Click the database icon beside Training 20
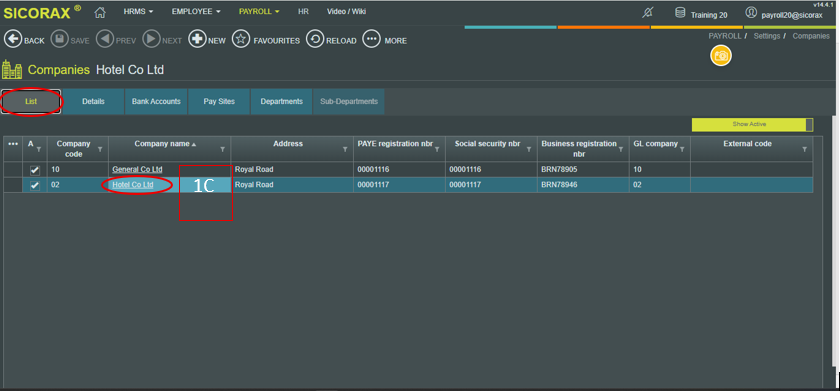 [x=680, y=12]
